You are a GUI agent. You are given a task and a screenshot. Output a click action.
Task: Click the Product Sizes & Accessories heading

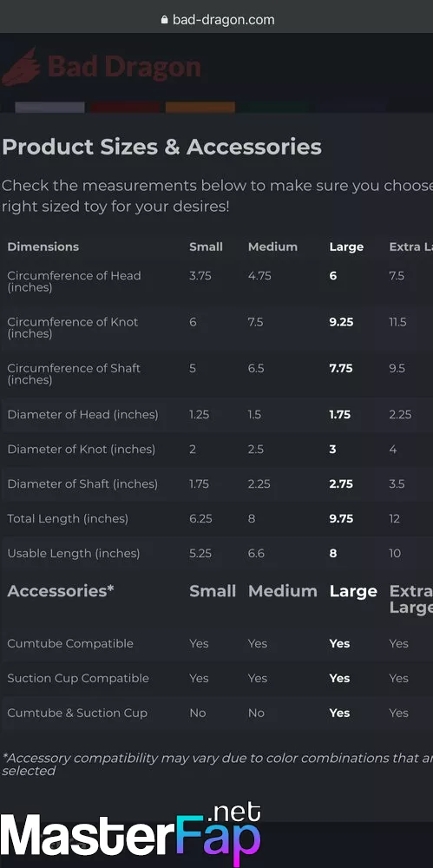tap(161, 147)
